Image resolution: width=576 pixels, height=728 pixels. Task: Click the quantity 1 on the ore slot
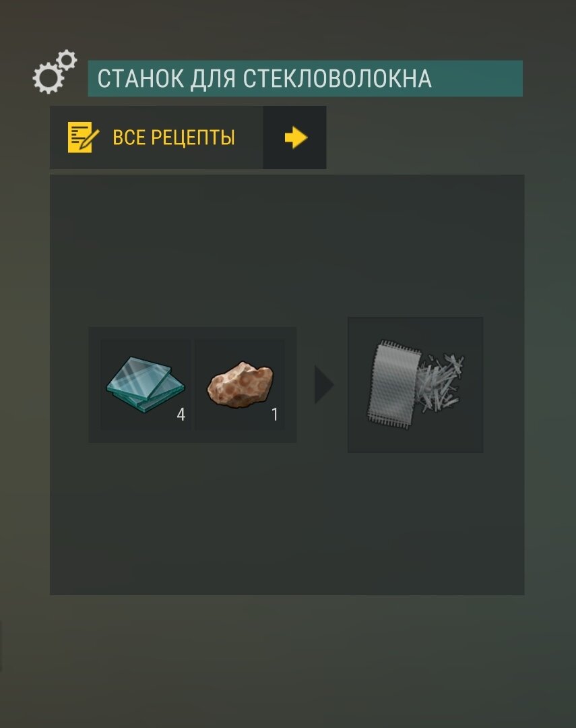click(x=275, y=414)
